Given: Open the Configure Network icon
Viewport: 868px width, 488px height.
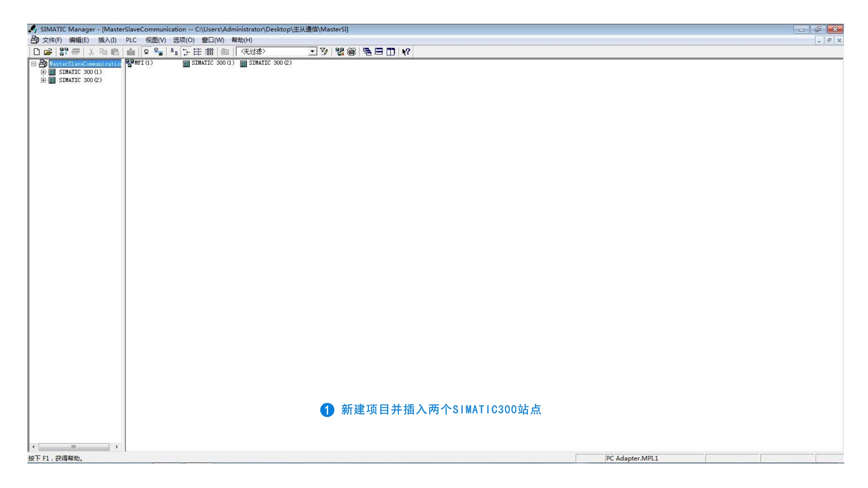Looking at the screenshot, I should pyautogui.click(x=340, y=52).
